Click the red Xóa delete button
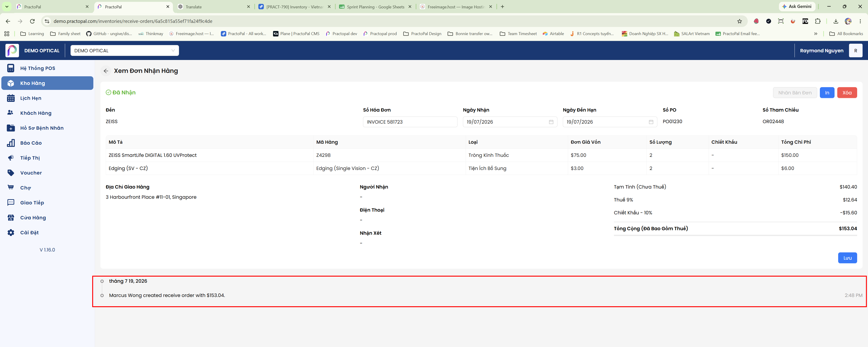 pos(847,93)
